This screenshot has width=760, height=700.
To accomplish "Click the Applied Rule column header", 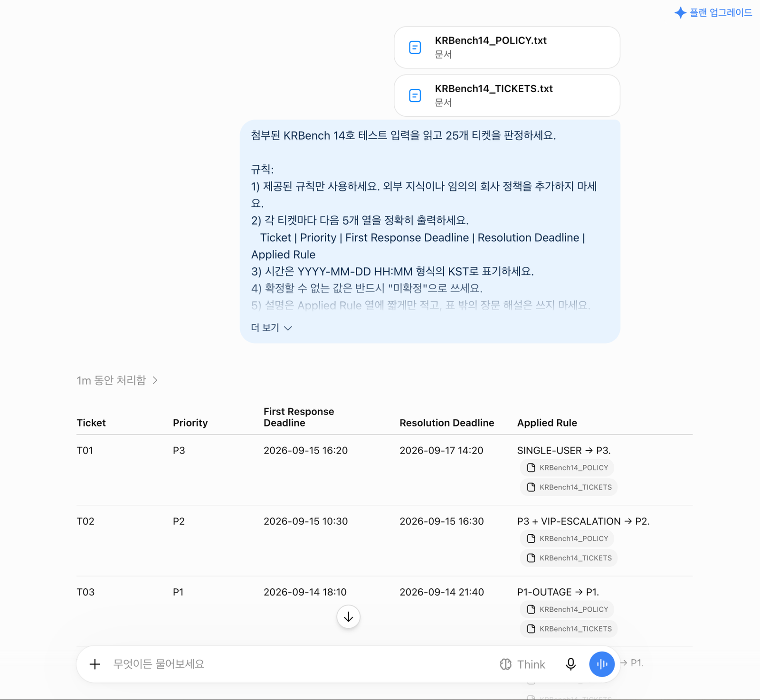I will 547,423.
